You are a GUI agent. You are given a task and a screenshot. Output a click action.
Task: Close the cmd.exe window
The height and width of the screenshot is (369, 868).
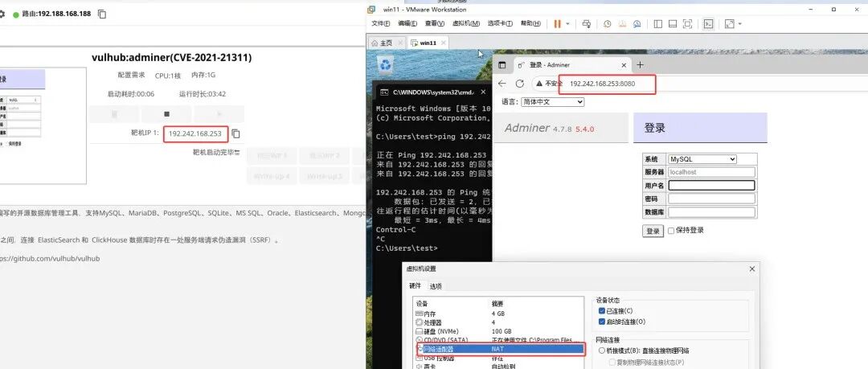pos(484,92)
